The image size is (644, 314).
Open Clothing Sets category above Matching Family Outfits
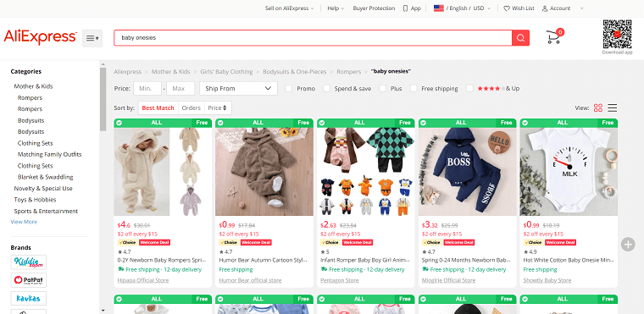coord(36,143)
